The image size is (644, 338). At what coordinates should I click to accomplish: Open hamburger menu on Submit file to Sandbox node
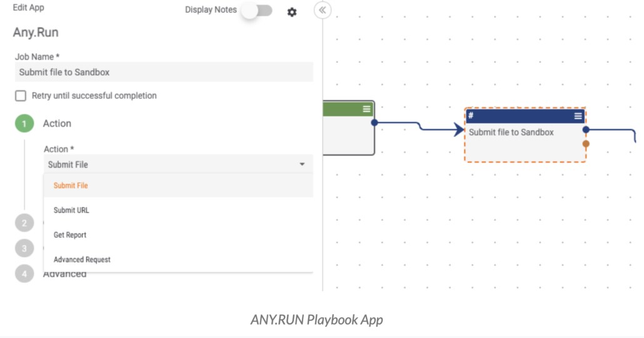(x=578, y=116)
